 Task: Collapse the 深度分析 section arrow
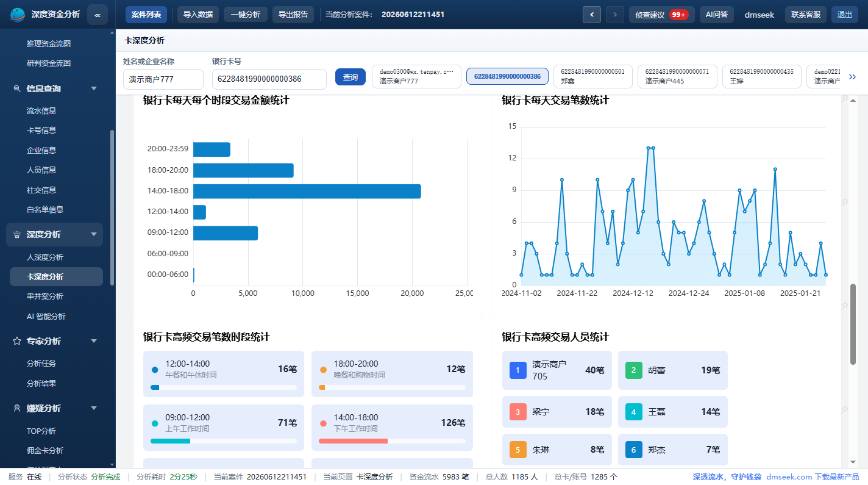pyautogui.click(x=94, y=234)
